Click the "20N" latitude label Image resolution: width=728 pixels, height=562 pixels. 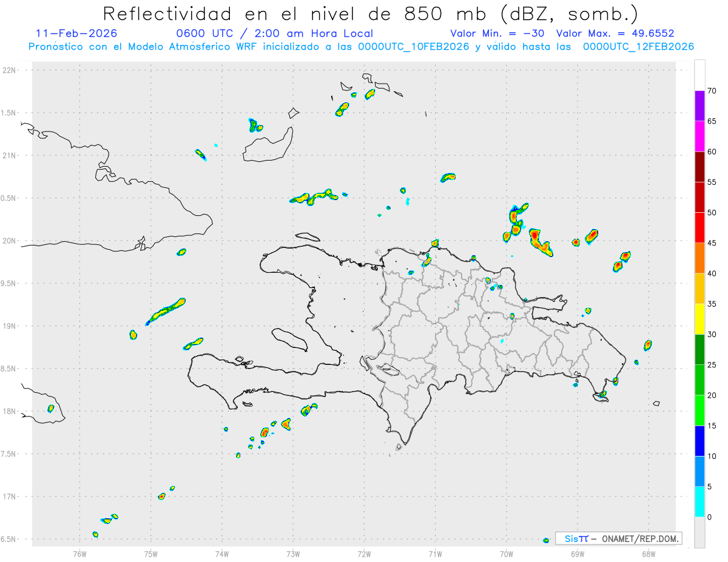coord(10,241)
